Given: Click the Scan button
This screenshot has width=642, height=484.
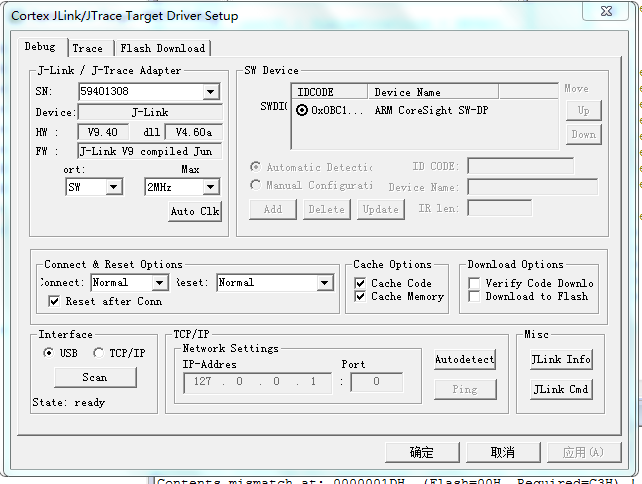Looking at the screenshot, I should tap(95, 378).
